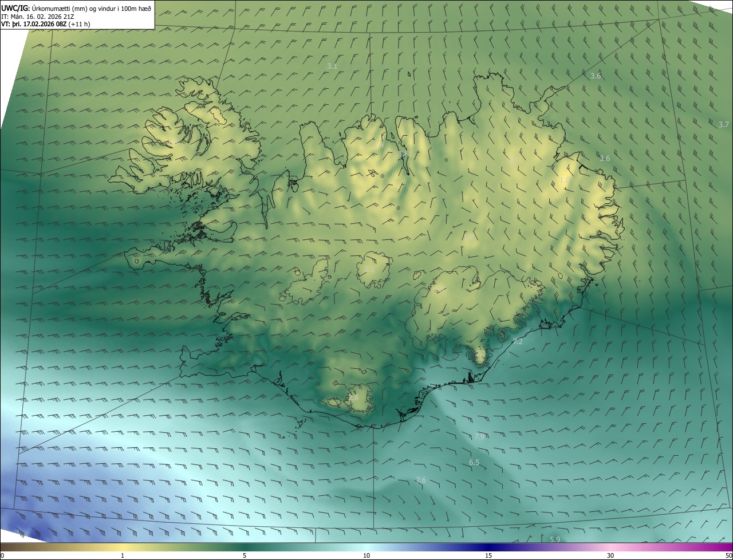Click the 30 tick on the color scale

[x=610, y=555]
